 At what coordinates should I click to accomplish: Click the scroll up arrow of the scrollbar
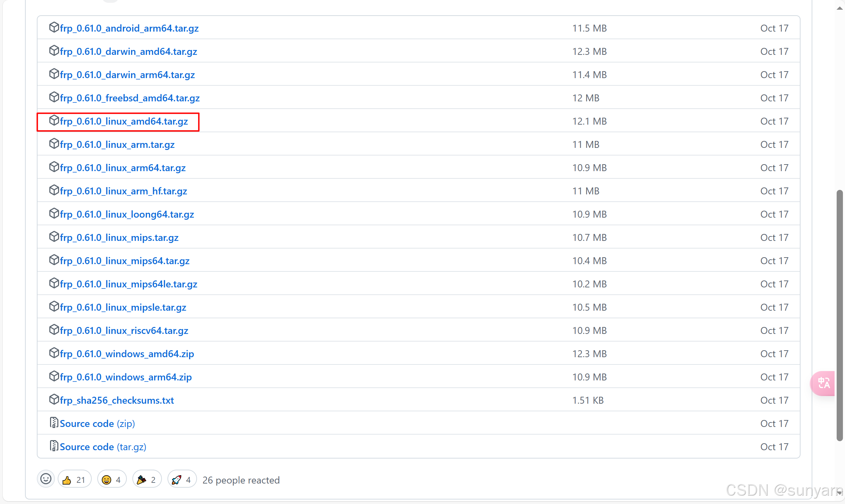(x=839, y=8)
